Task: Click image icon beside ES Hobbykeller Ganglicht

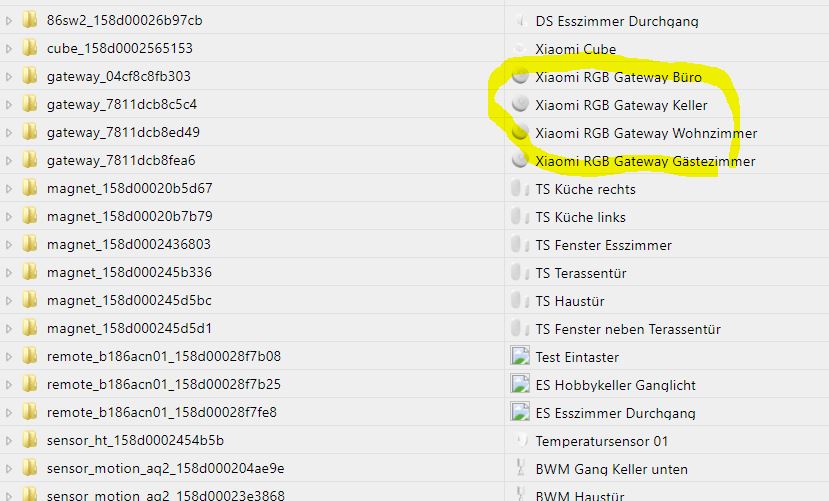Action: (x=520, y=384)
